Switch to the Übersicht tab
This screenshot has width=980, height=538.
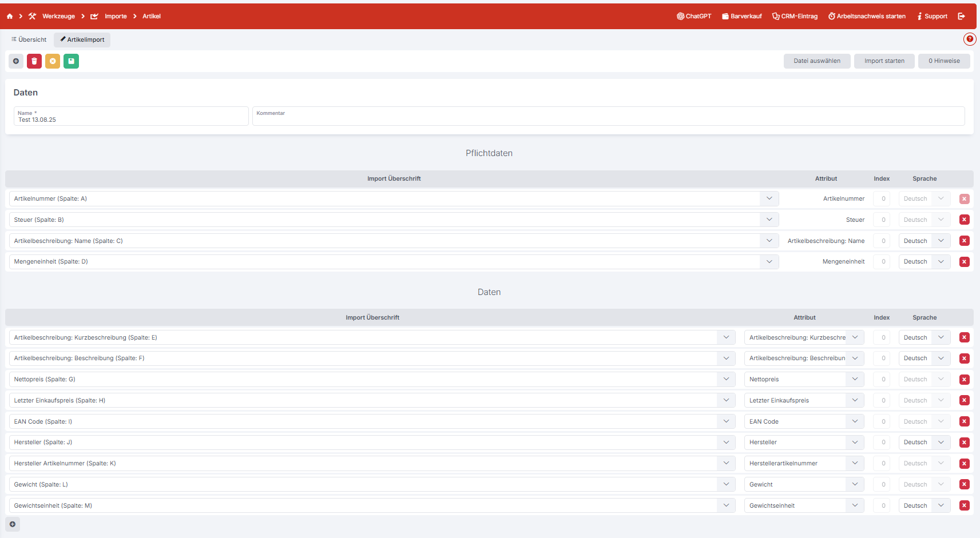[29, 40]
